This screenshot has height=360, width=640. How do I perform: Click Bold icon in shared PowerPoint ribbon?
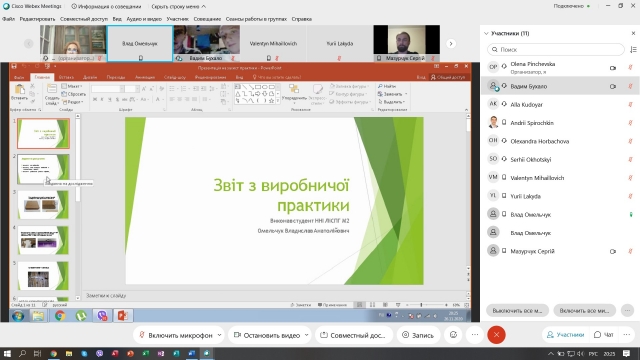tap(95, 99)
